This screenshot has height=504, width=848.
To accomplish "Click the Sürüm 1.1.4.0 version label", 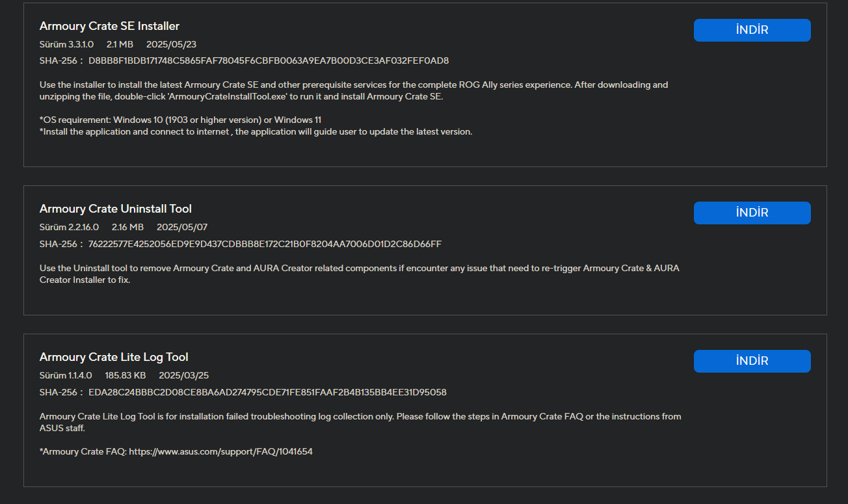I will [x=66, y=375].
